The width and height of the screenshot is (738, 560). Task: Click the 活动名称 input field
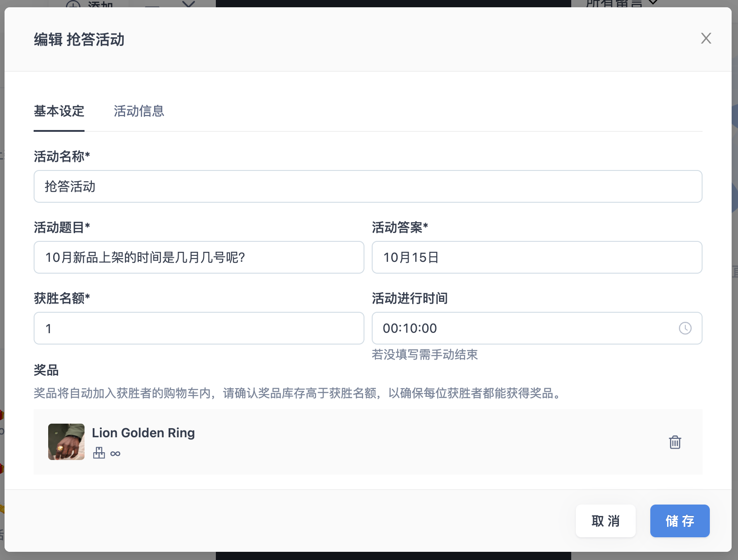coord(368,186)
